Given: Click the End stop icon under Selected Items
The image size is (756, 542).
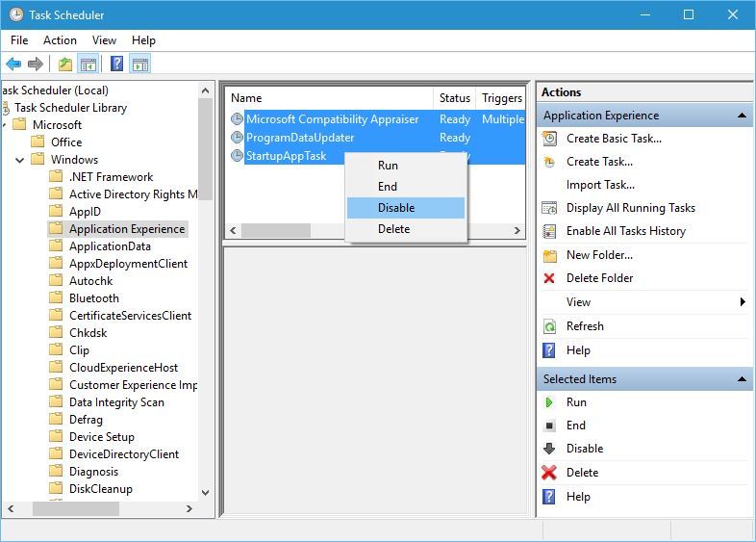Looking at the screenshot, I should pos(549,426).
